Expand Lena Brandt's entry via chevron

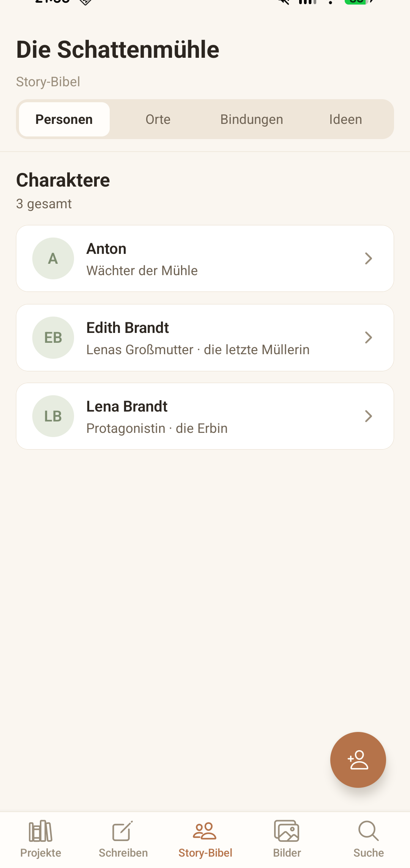click(368, 416)
